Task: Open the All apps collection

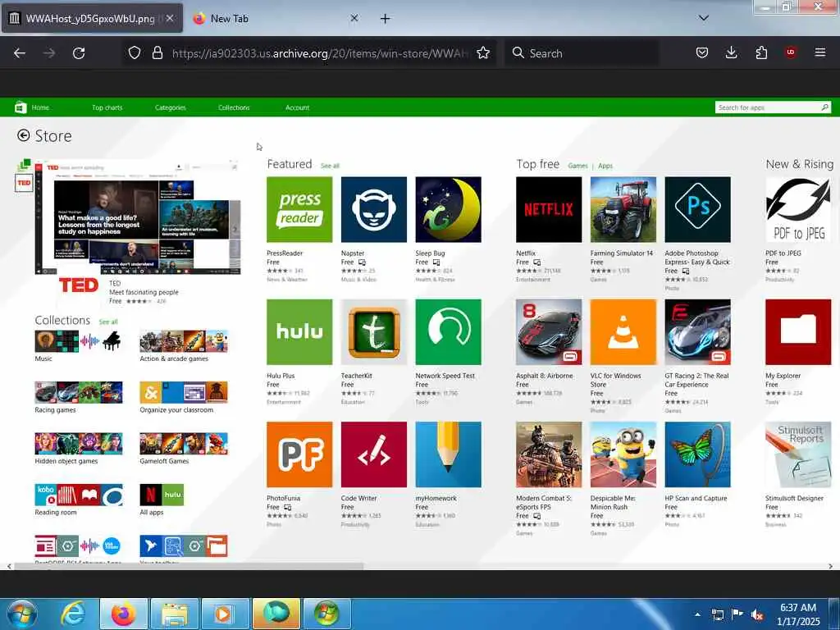Action: pyautogui.click(x=162, y=500)
